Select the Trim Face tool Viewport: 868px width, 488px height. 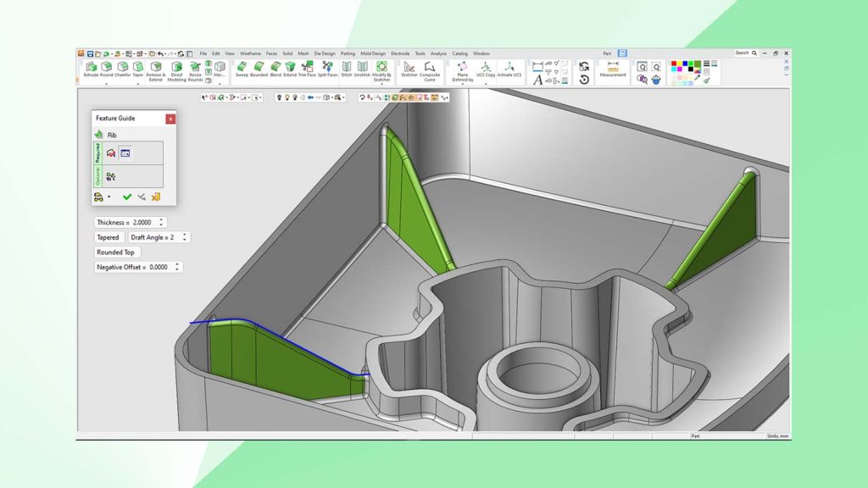(306, 68)
